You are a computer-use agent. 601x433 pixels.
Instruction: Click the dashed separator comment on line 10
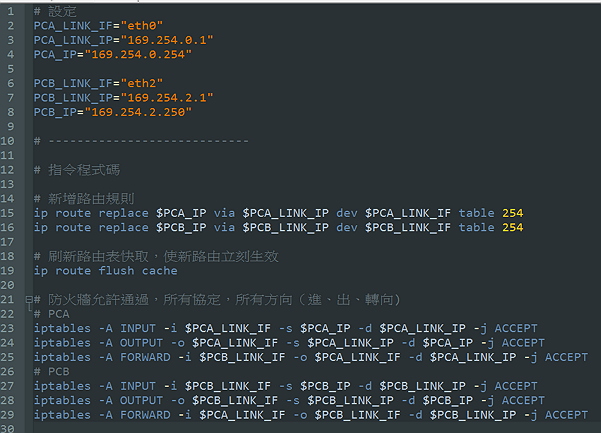click(141, 141)
